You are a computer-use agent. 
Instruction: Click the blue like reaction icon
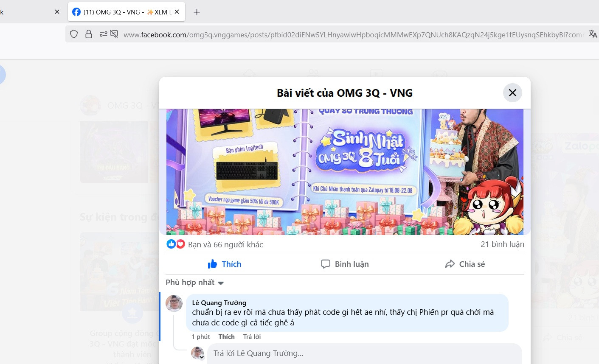click(x=171, y=244)
